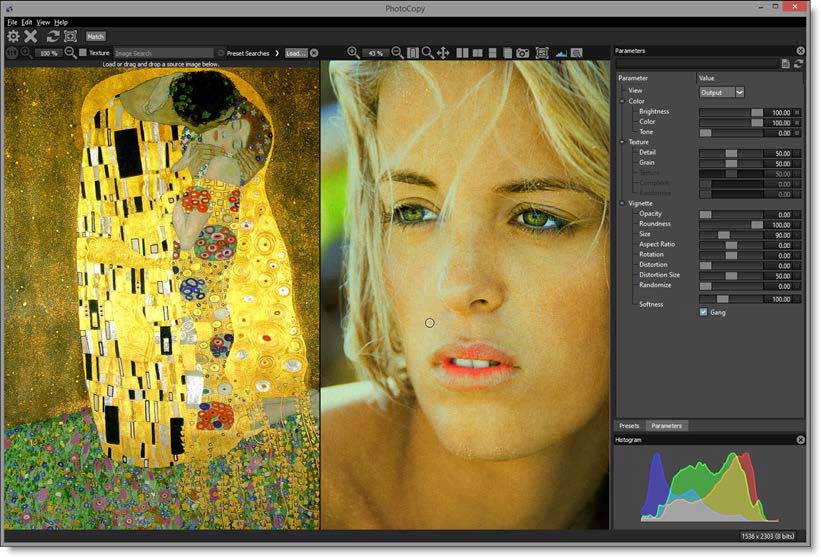The image size is (821, 557).
Task: Zoom in on the result image viewer
Action: pos(353,53)
